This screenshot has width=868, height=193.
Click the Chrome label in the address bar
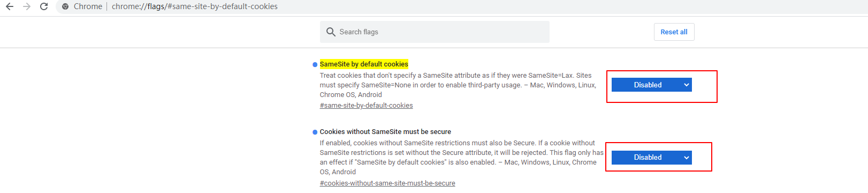pos(88,6)
